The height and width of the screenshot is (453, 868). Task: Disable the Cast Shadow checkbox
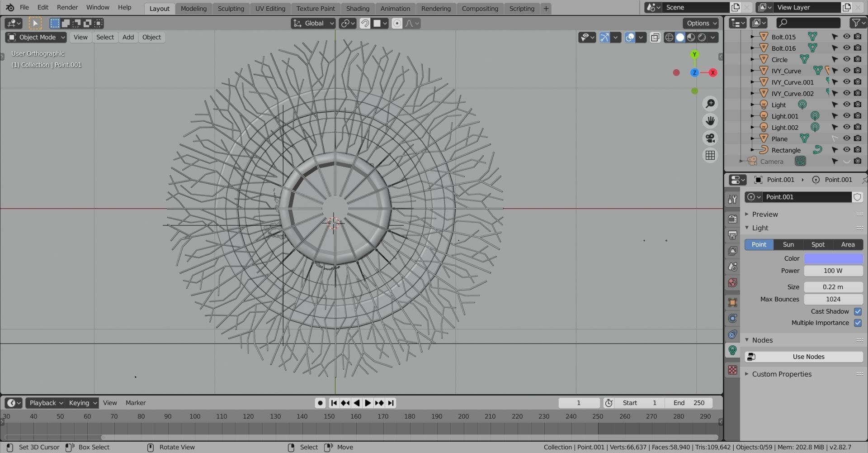(x=858, y=311)
